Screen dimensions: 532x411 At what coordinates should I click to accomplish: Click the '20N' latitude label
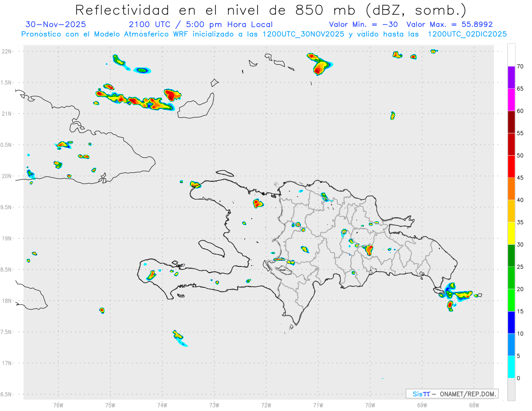[7, 176]
